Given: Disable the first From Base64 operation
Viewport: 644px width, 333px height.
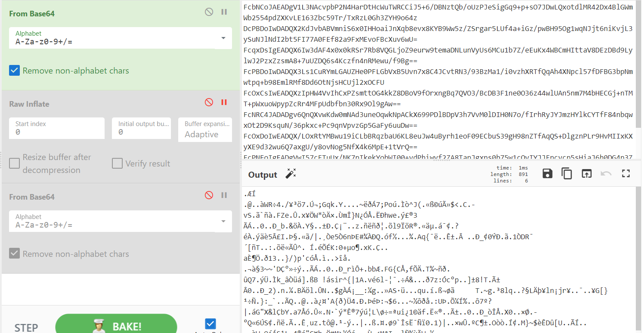Looking at the screenshot, I should (x=209, y=12).
